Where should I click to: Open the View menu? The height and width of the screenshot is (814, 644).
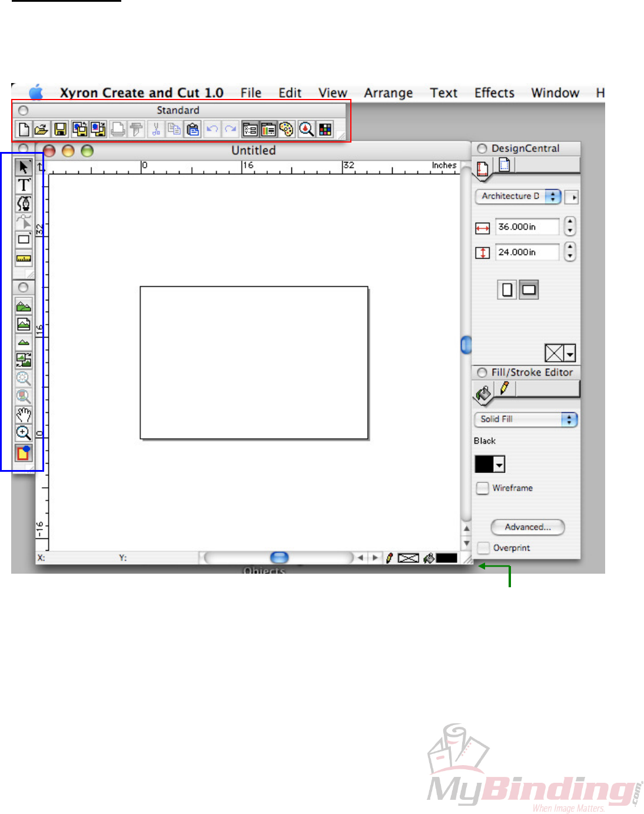(x=333, y=93)
